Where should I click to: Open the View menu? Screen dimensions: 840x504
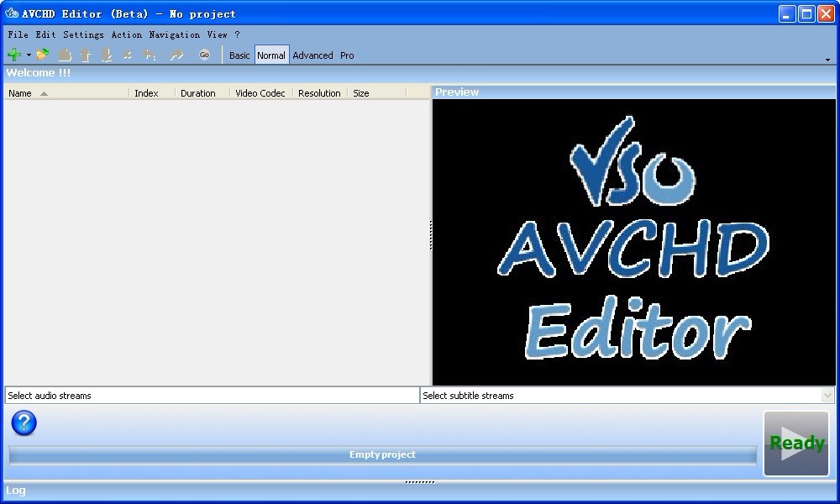217,34
